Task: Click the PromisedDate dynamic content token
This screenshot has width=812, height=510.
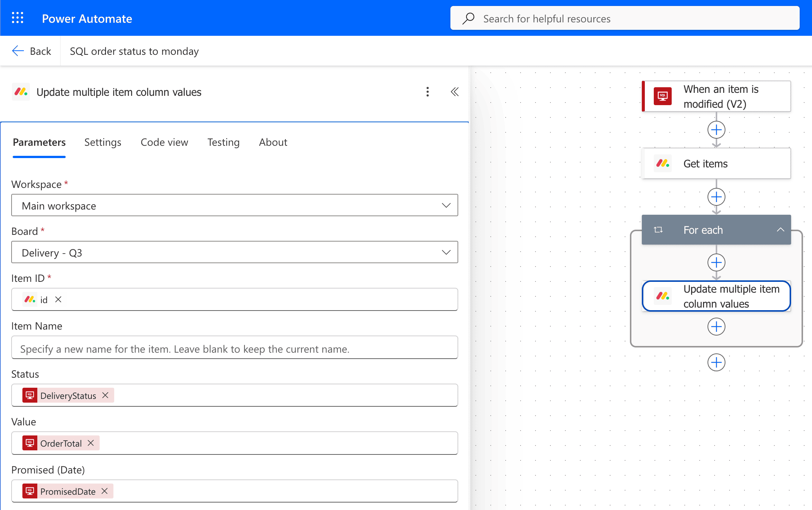Action: pos(68,491)
